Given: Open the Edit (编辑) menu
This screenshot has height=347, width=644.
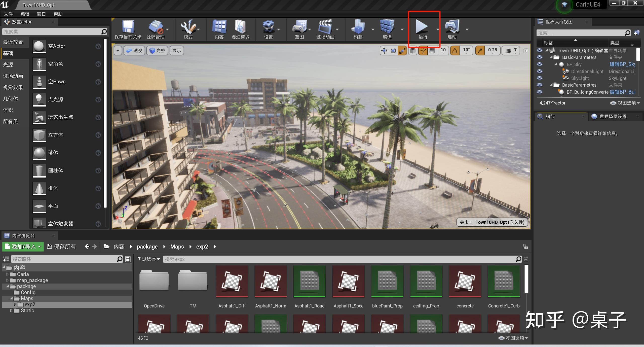Looking at the screenshot, I should click(x=25, y=14).
